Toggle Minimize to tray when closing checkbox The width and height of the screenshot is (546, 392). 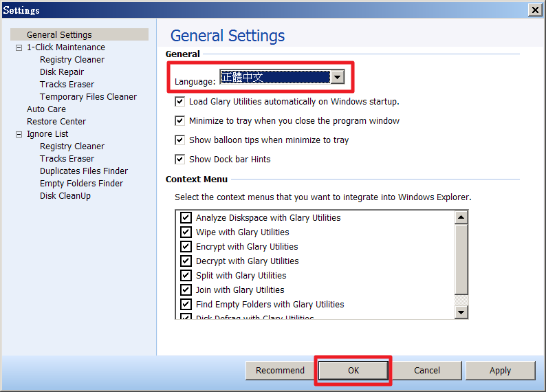[180, 120]
